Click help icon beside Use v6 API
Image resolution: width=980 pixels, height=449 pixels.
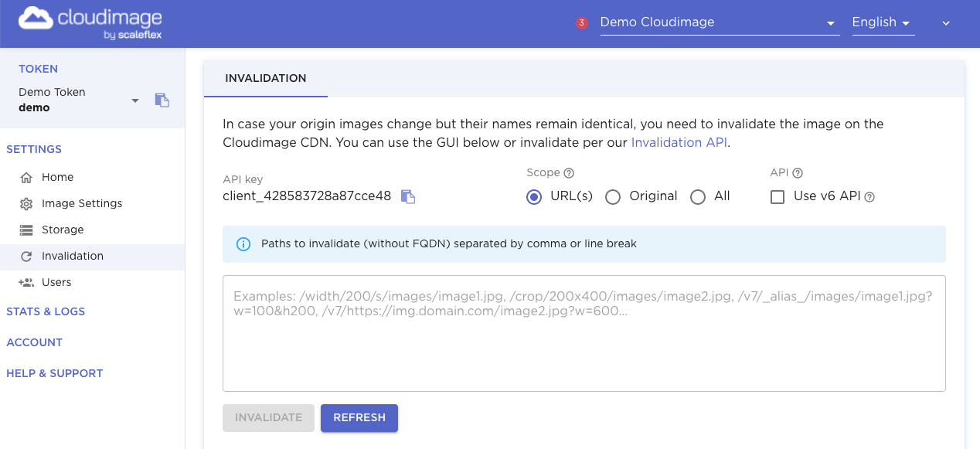pos(869,197)
